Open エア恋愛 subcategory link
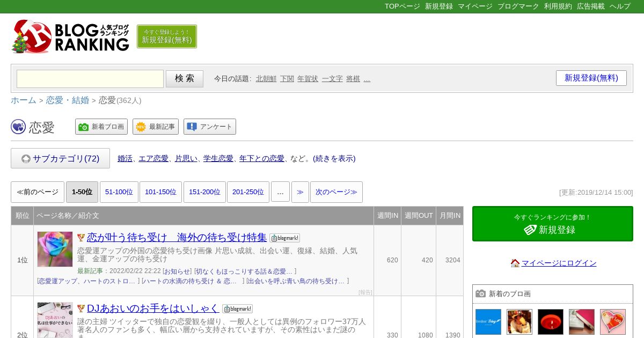This screenshot has width=644, height=338. 153,158
